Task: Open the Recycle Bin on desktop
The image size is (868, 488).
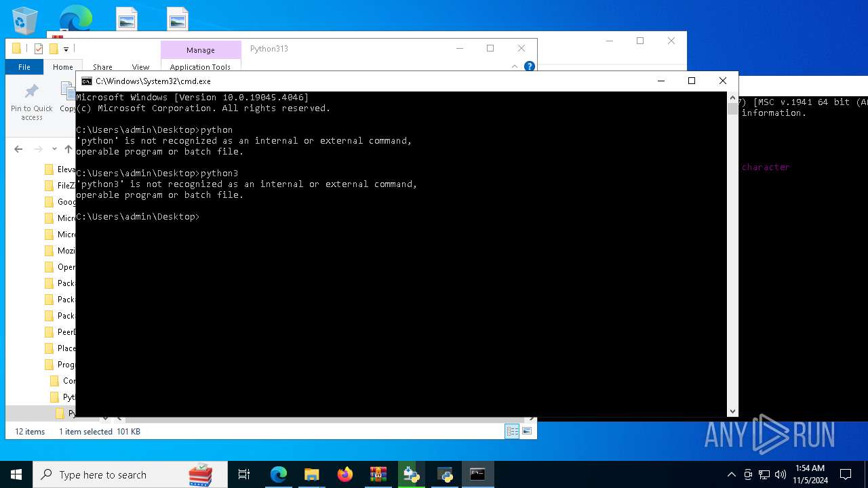Action: coord(25,20)
